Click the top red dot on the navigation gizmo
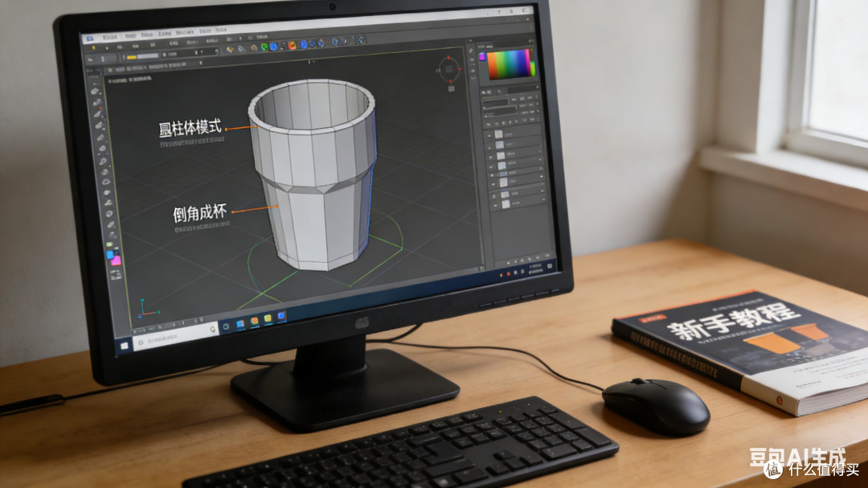The image size is (868, 488). [448, 57]
